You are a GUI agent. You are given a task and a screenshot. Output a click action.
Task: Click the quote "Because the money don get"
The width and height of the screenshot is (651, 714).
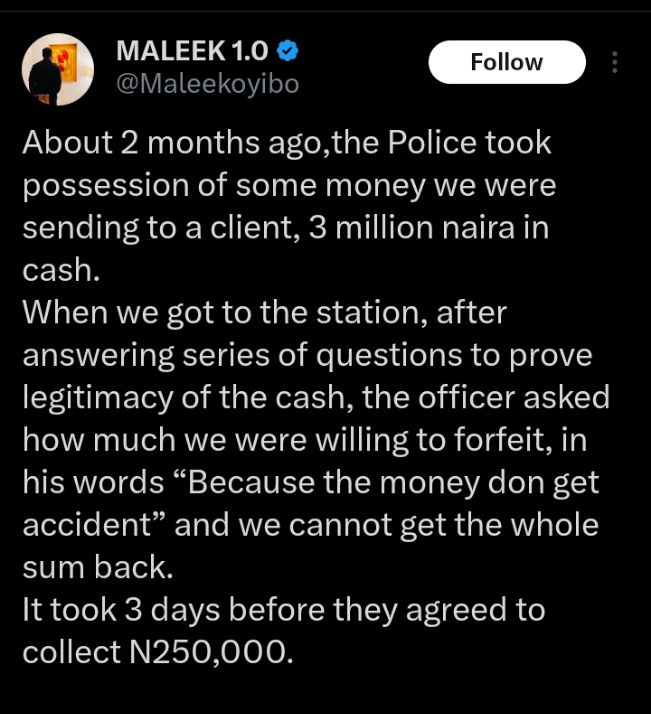(392, 483)
